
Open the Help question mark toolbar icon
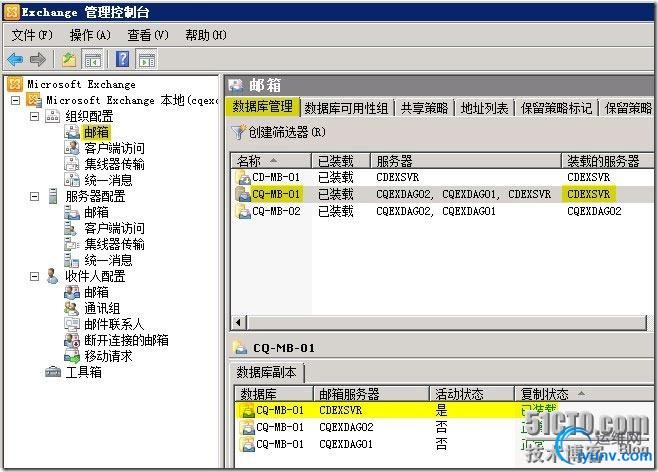point(122,59)
